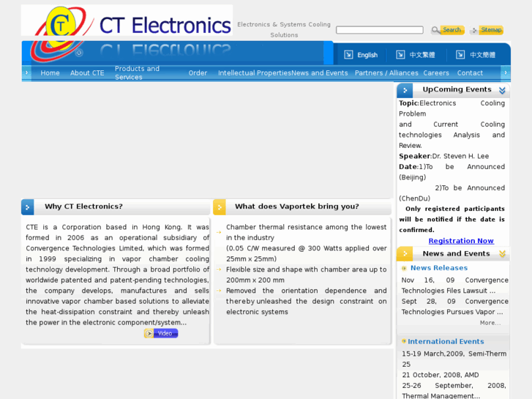Click the nav bar left arrow icon
The image size is (532, 399).
click(27, 73)
